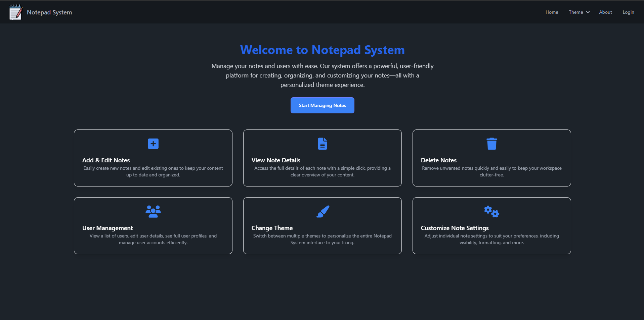Open the Home nav item

(552, 12)
